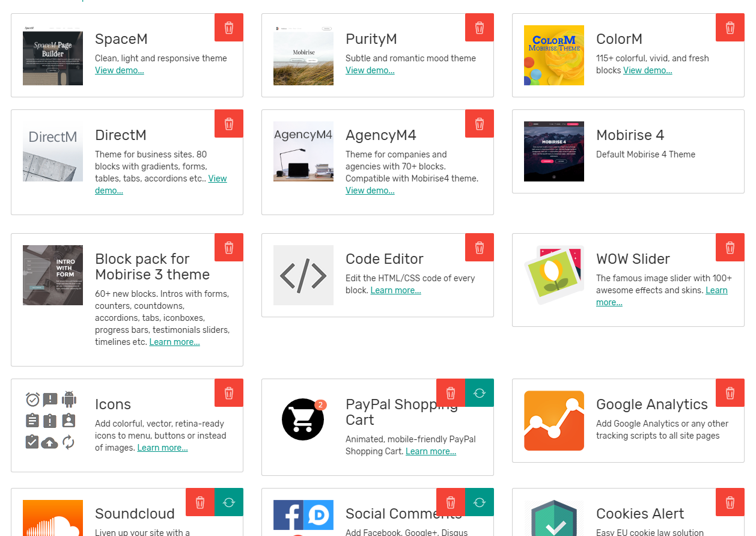
Task: Delete the SpaceM theme
Action: pos(229,28)
